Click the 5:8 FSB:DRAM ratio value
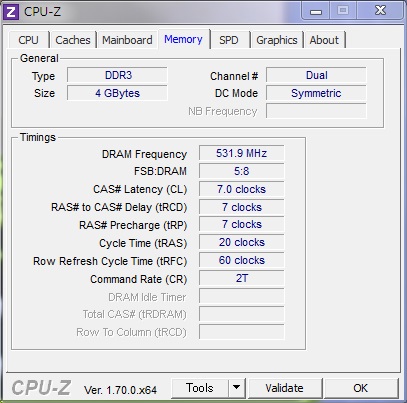The width and height of the screenshot is (407, 403). pos(242,171)
